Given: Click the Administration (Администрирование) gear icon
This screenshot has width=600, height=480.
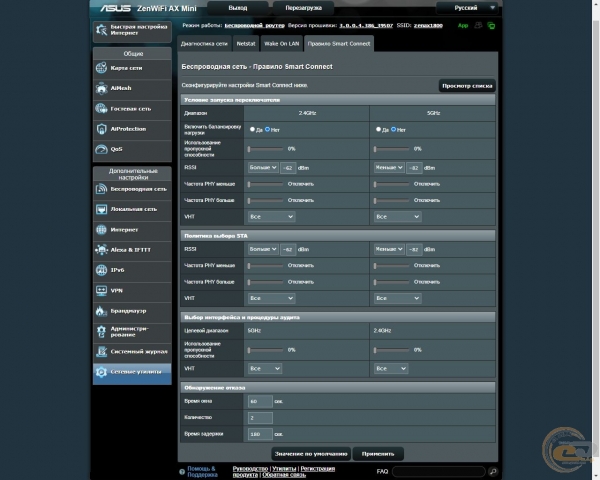Looking at the screenshot, I should [x=101, y=331].
